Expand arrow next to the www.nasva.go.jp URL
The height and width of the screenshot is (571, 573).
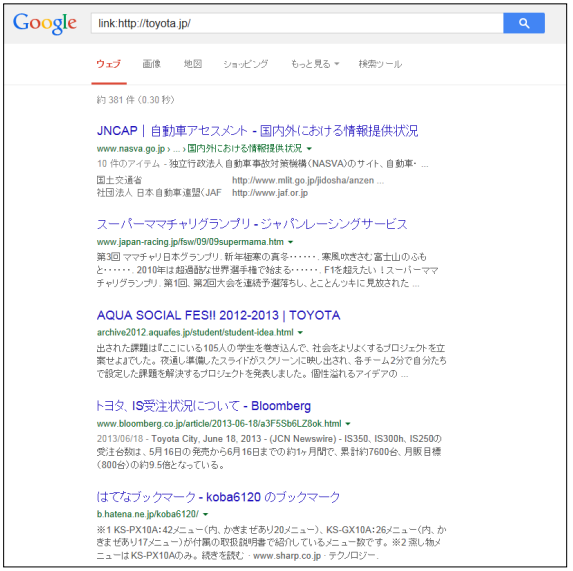pos(309,149)
